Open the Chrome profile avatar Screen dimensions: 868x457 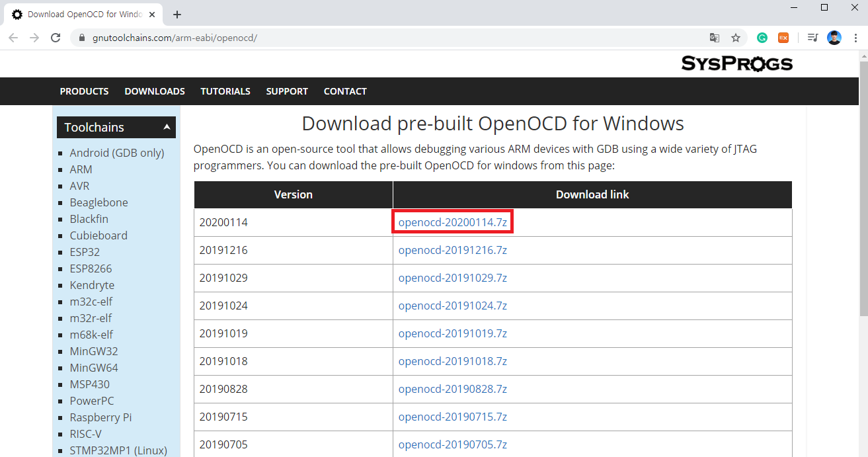point(834,38)
